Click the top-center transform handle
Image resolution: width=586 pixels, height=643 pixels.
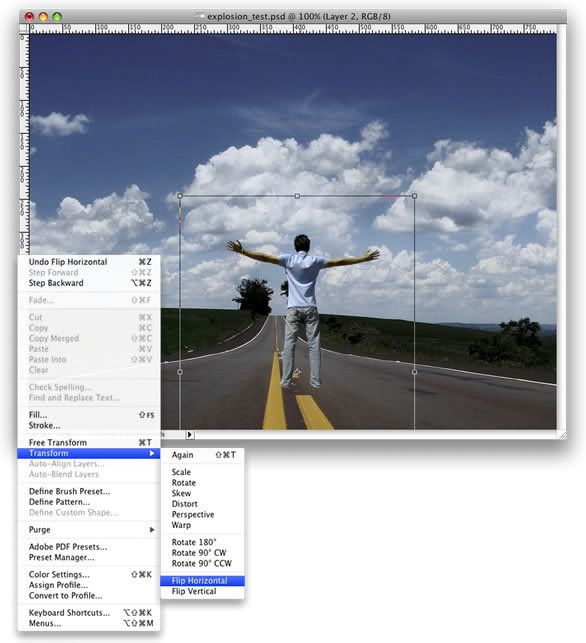point(297,196)
